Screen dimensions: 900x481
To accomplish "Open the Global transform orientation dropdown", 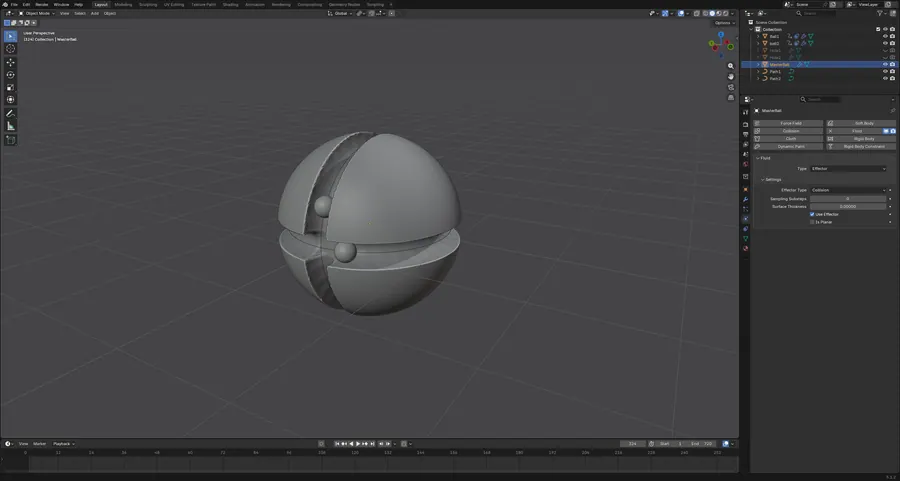I will coord(340,13).
